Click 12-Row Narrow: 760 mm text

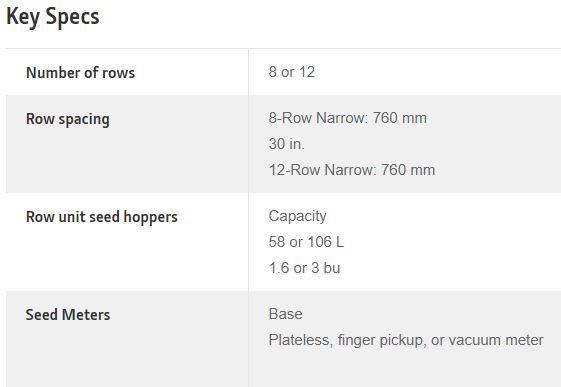(x=352, y=170)
